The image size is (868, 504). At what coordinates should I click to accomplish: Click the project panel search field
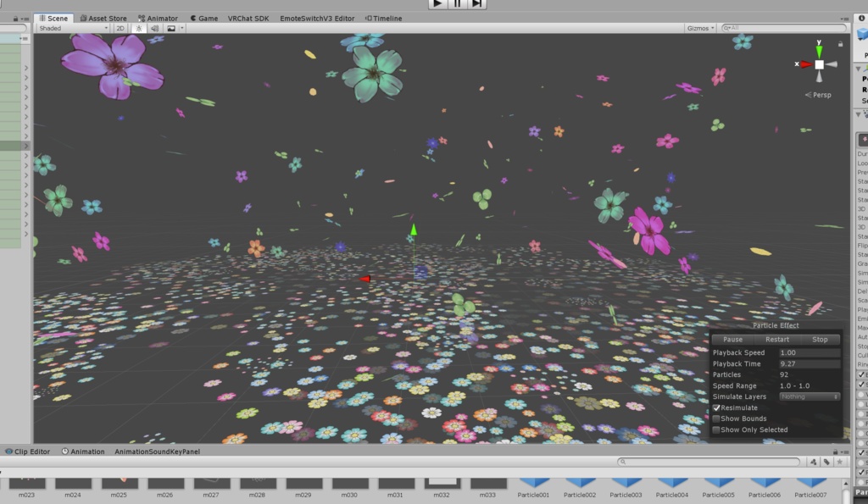pyautogui.click(x=709, y=462)
